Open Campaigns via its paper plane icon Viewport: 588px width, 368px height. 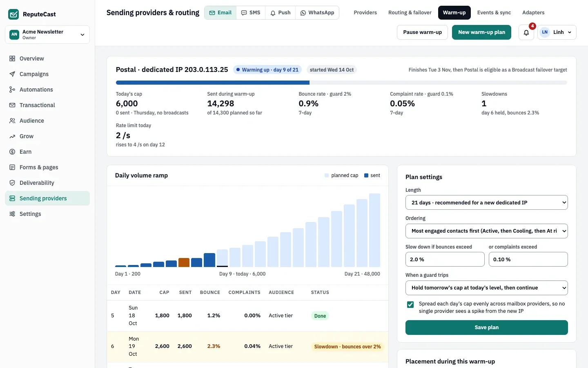coord(12,74)
